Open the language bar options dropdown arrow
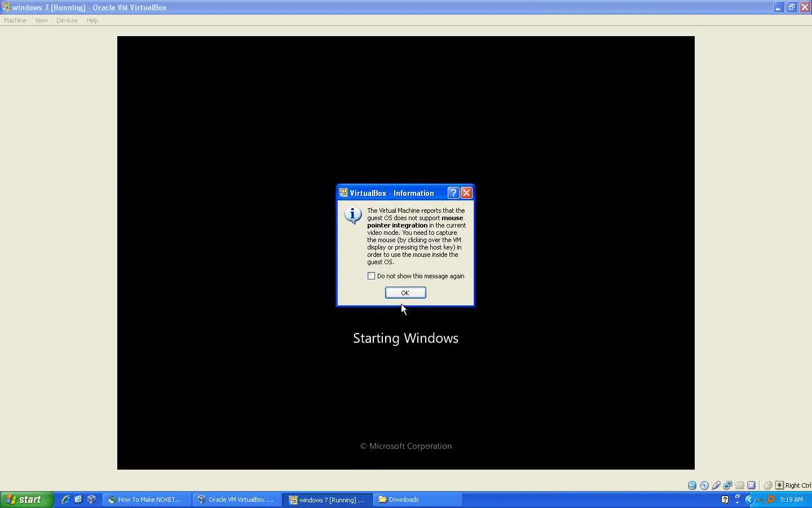Viewport: 812px width, 508px height. 737,502
